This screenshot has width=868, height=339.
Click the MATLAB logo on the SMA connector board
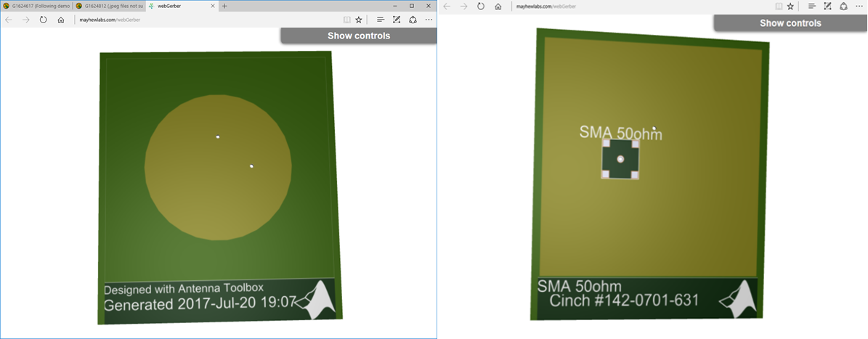click(x=739, y=298)
